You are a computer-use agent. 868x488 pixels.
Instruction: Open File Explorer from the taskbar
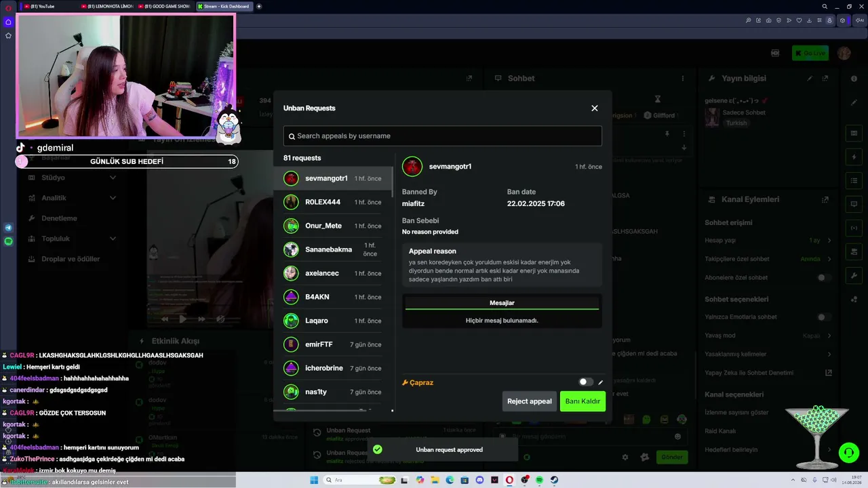pyautogui.click(x=435, y=481)
